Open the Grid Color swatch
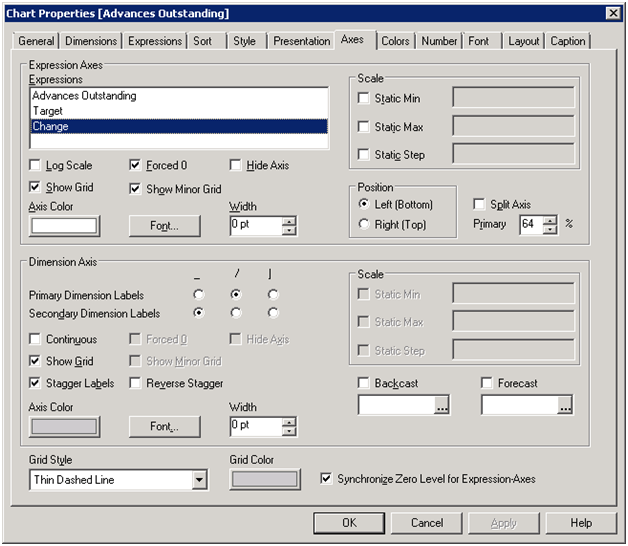Viewport: 628px width, 546px height. click(264, 480)
